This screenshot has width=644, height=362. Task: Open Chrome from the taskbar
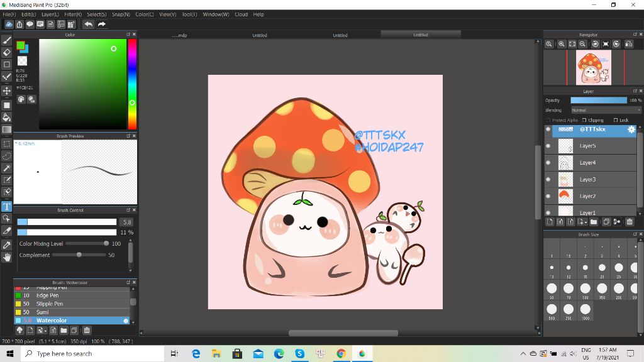point(341,354)
